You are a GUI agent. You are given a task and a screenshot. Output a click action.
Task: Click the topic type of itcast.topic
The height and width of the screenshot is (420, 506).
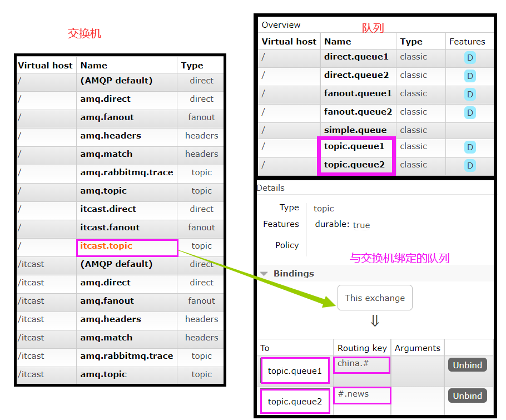pyautogui.click(x=202, y=246)
